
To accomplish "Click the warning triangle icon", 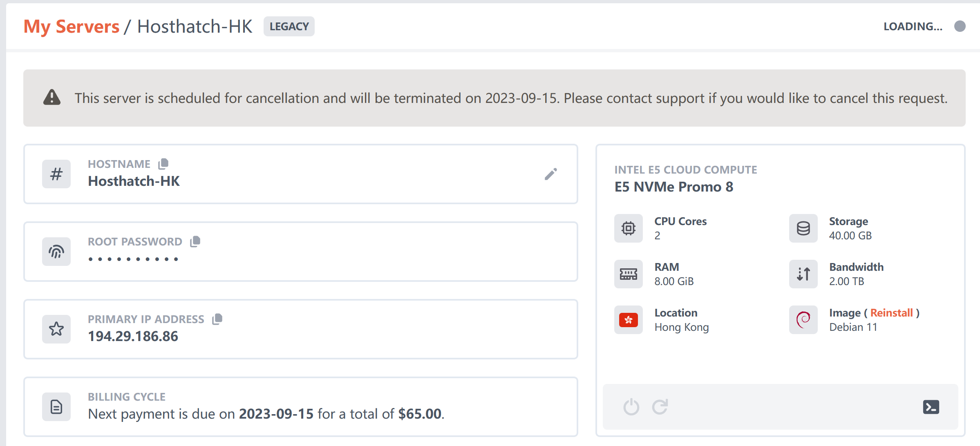I will coord(52,98).
